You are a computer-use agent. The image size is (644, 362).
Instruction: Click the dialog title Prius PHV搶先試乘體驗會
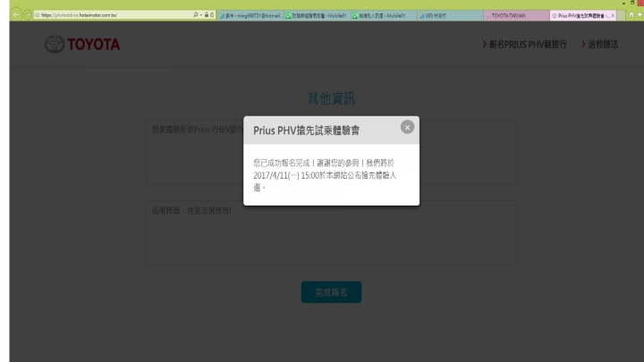307,130
